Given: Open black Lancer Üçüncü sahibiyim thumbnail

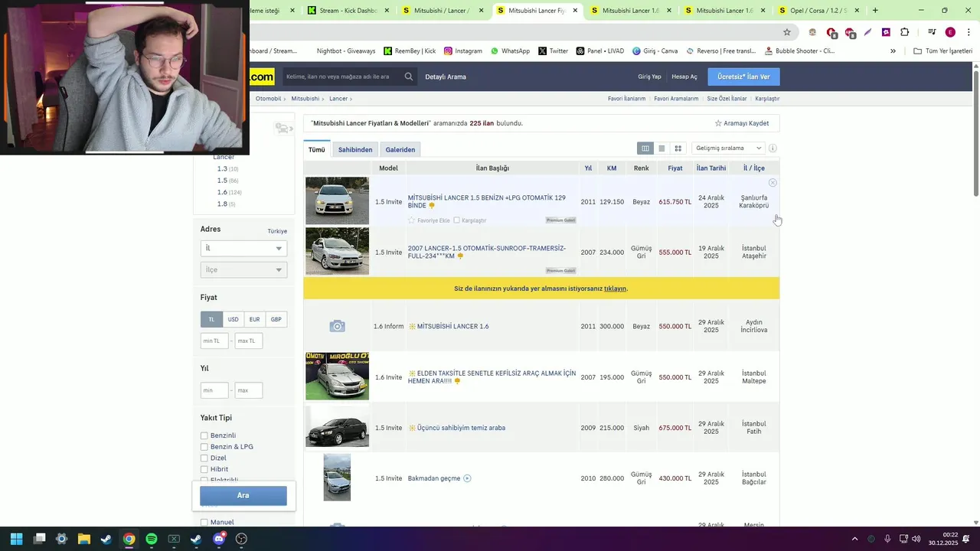Looking at the screenshot, I should click(337, 427).
